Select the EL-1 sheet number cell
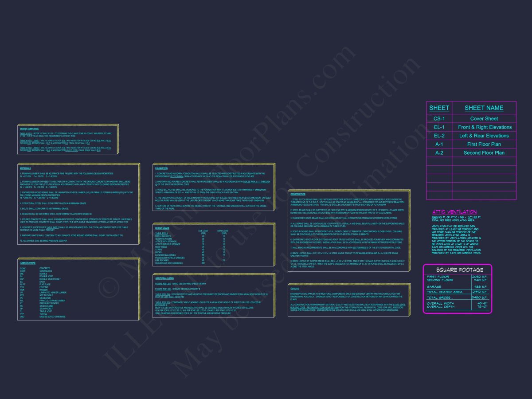Image resolution: width=532 pixels, height=399 pixels. click(x=439, y=127)
